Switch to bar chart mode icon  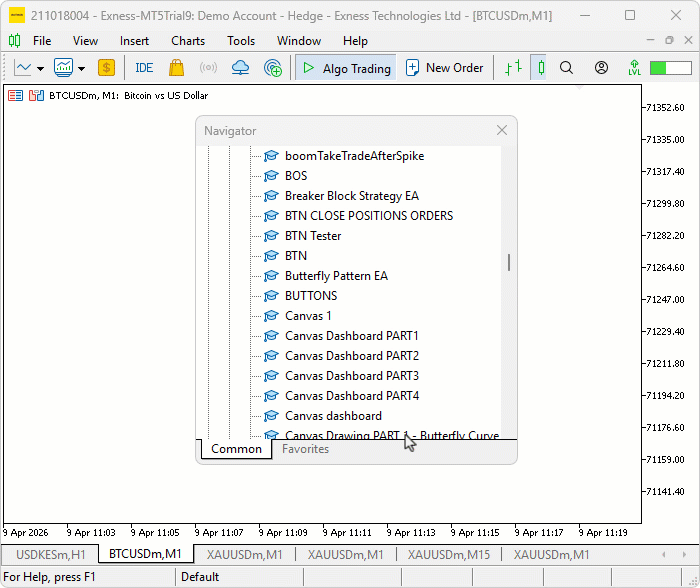coord(513,68)
